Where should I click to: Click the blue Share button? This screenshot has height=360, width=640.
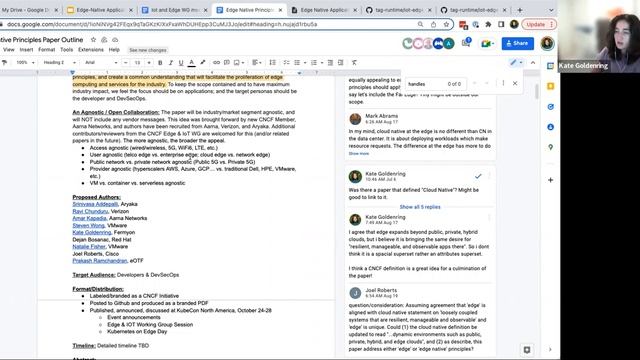(x=517, y=43)
